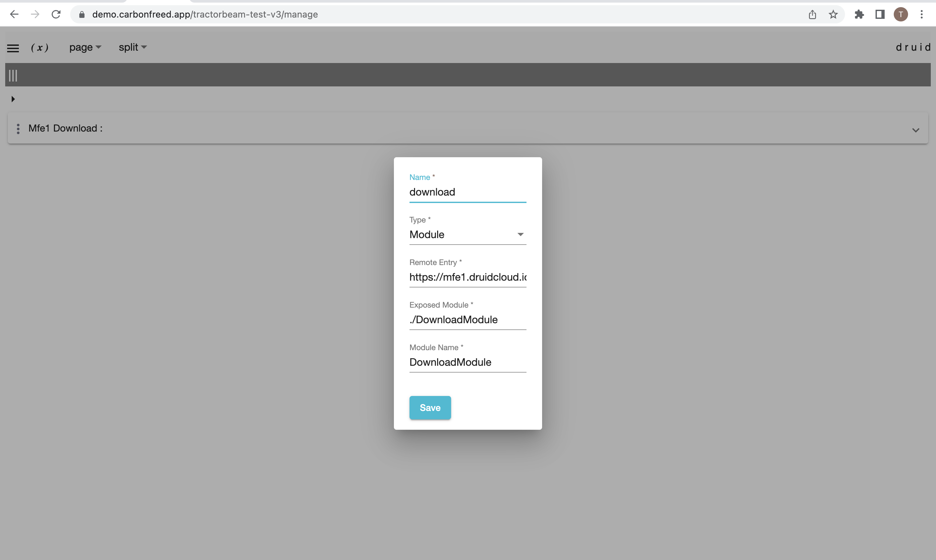The height and width of the screenshot is (560, 936).
Task: Open the kebab menu on Mfe1 Download
Action: pos(18,129)
